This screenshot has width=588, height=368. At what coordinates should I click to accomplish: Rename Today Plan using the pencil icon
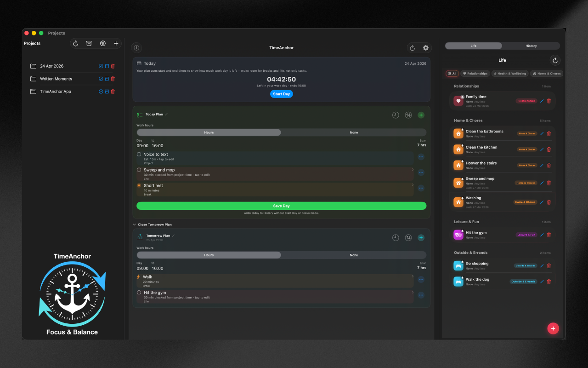pyautogui.click(x=166, y=114)
